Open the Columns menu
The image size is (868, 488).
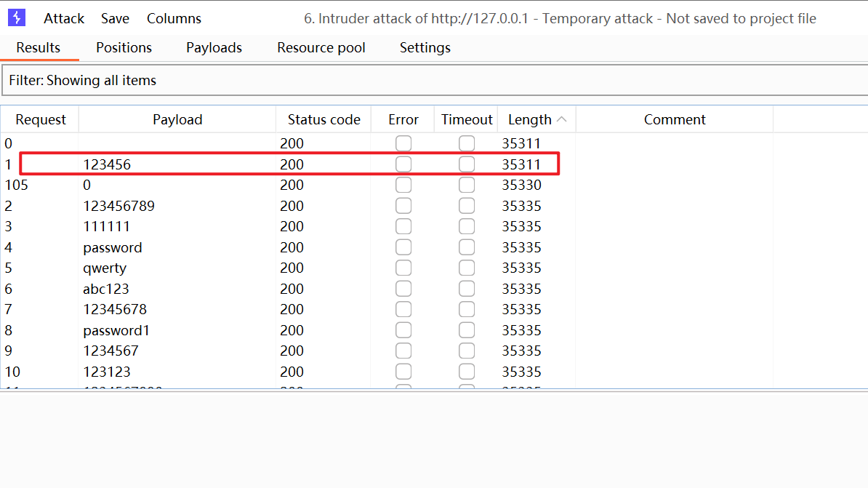coord(174,19)
